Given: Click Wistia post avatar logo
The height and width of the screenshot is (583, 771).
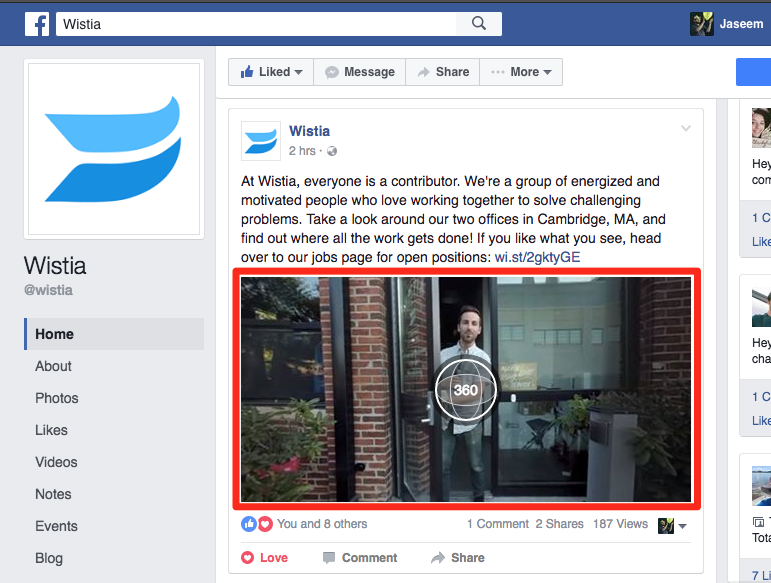Looking at the screenshot, I should coord(261,141).
